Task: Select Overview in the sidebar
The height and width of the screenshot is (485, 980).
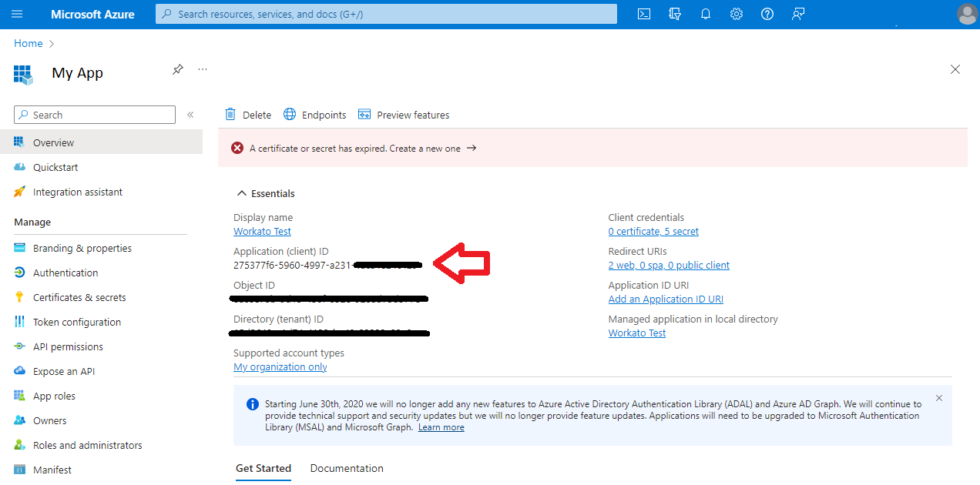Action: tap(101, 142)
